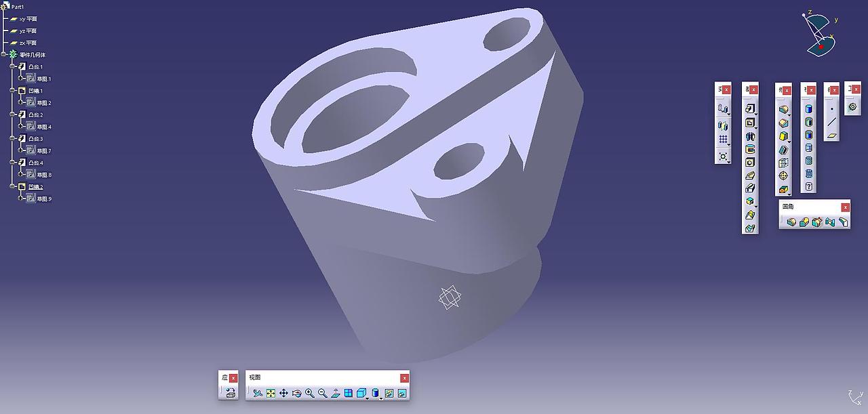Click the Zoom In icon

point(310,393)
